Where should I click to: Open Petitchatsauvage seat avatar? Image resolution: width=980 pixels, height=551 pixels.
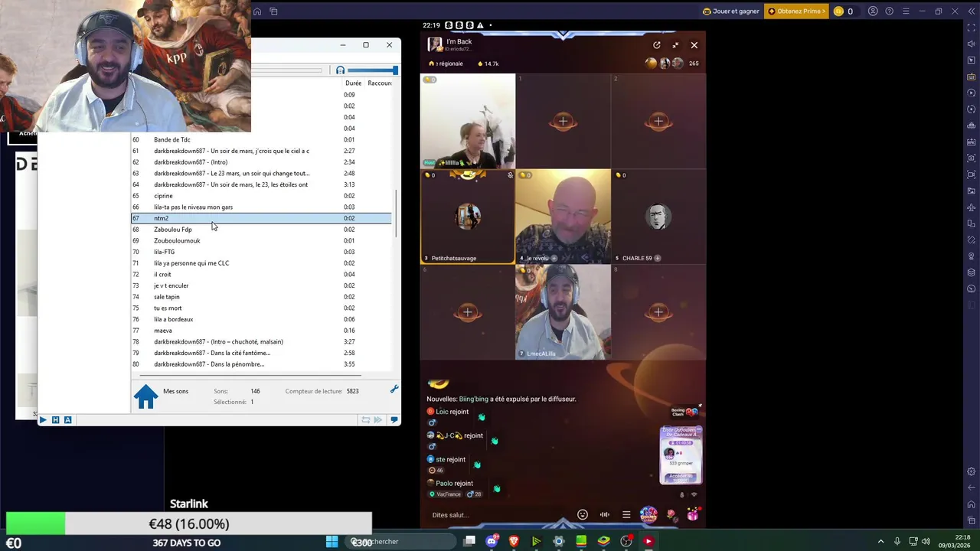click(468, 217)
